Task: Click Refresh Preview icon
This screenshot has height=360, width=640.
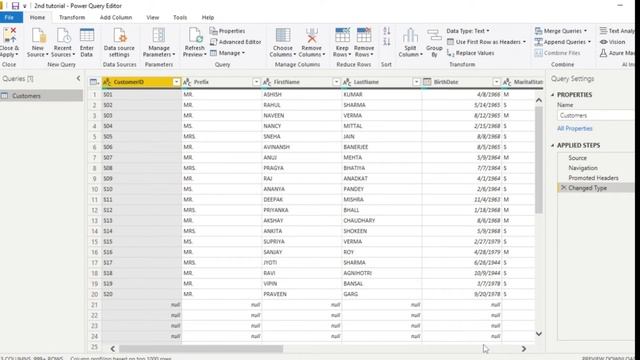Action: (195, 36)
